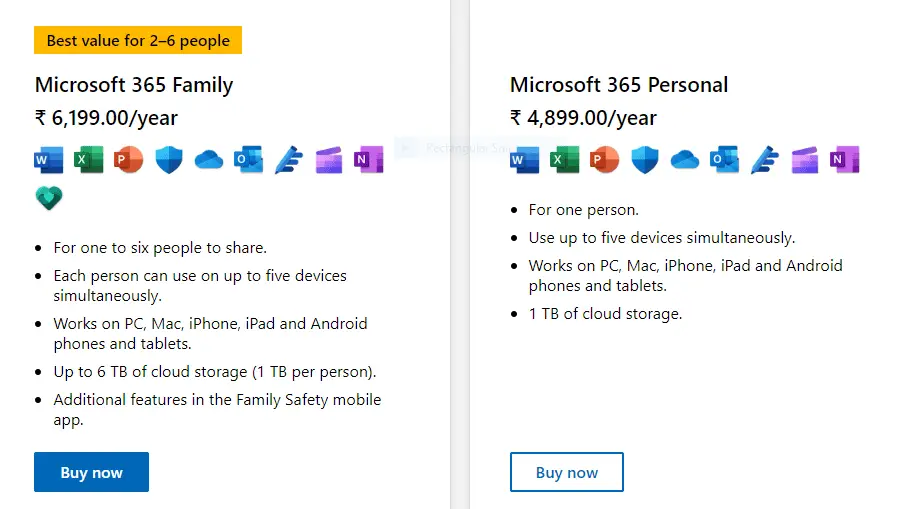
Task: Click the Word icon under Microsoft 365 Family
Action: pyautogui.click(x=49, y=159)
